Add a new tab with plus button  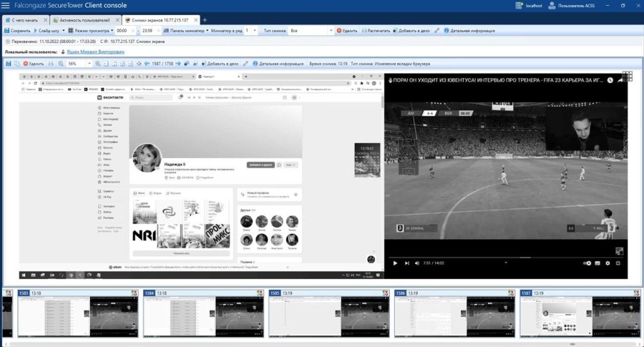[x=204, y=20]
